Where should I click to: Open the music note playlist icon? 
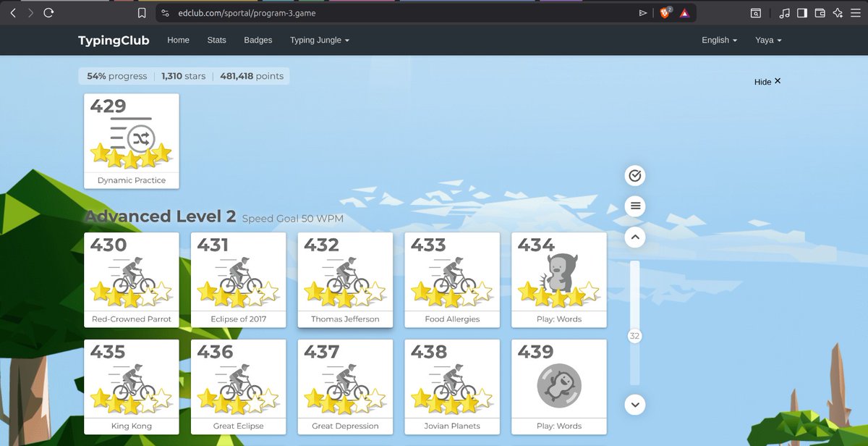[785, 13]
